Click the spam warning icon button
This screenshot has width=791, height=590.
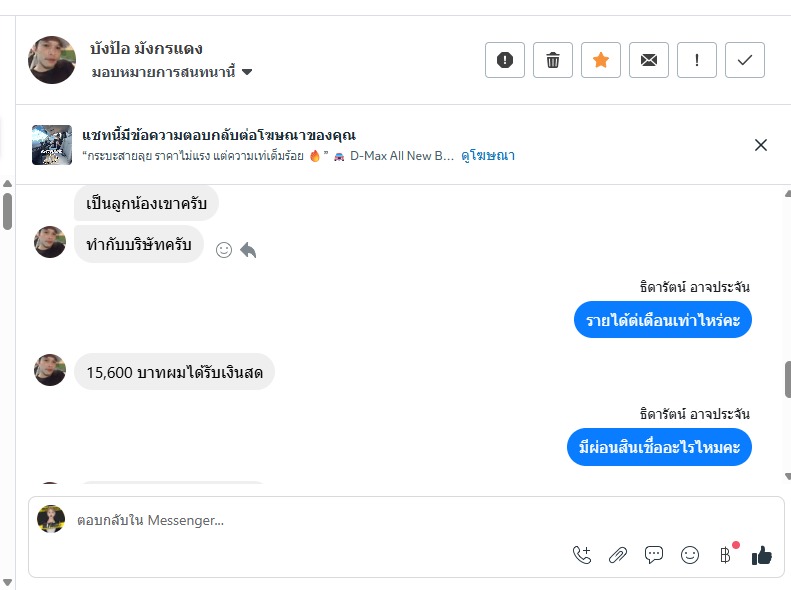505,60
